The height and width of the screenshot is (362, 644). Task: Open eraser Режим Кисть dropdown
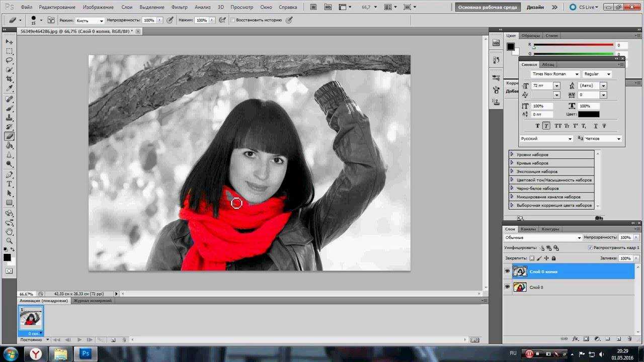[90, 20]
